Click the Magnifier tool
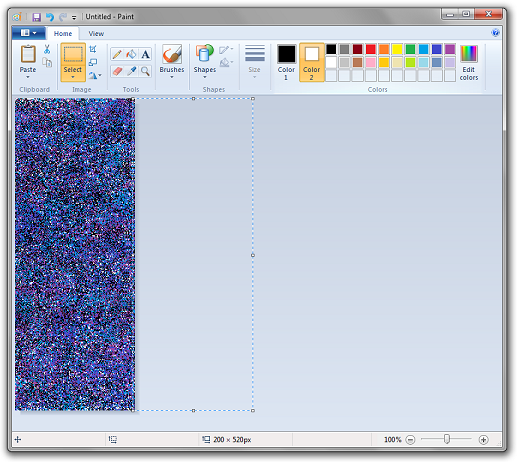The image size is (519, 462). coord(145,71)
